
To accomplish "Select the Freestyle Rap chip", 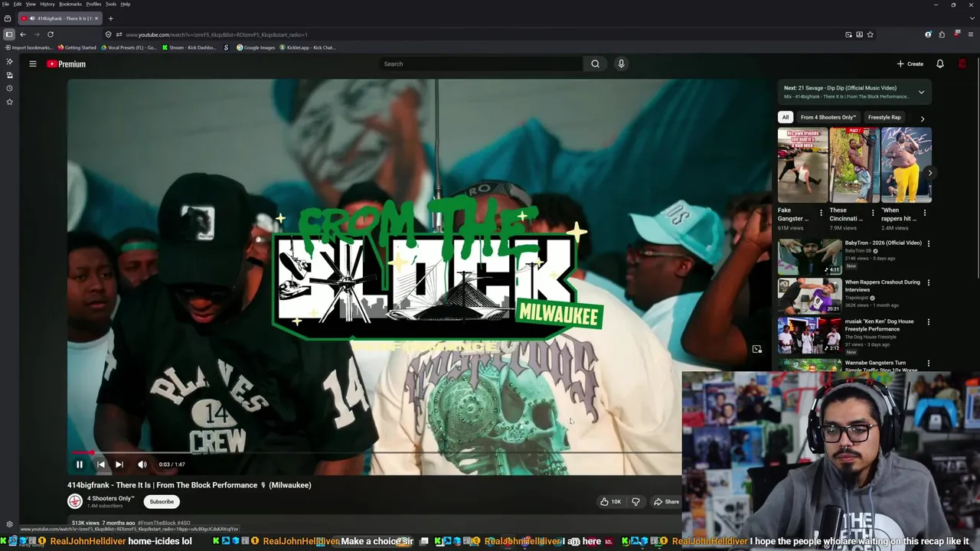I will tap(884, 118).
